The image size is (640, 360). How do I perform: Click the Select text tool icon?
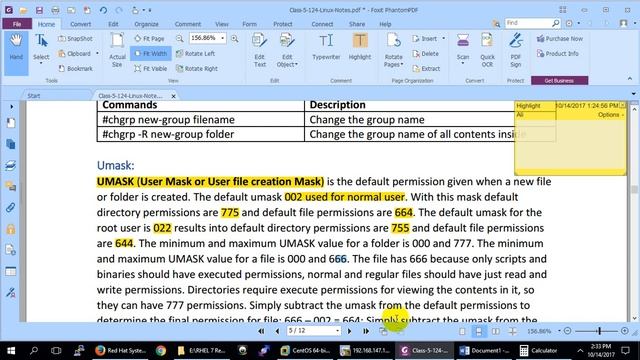tap(41, 41)
